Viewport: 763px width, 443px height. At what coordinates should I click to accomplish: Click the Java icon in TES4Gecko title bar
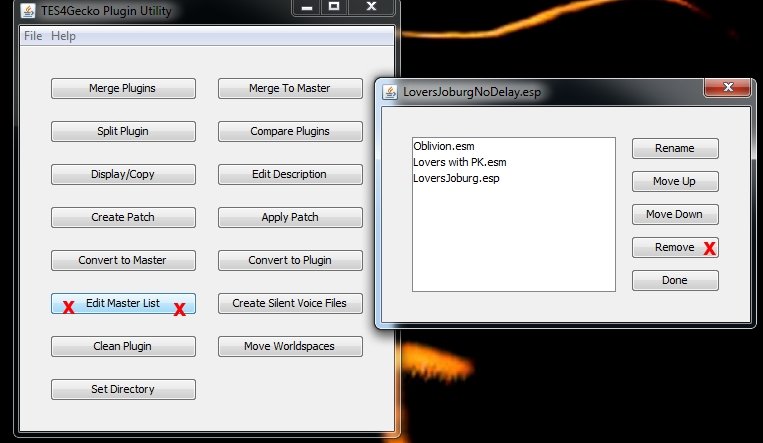point(28,11)
